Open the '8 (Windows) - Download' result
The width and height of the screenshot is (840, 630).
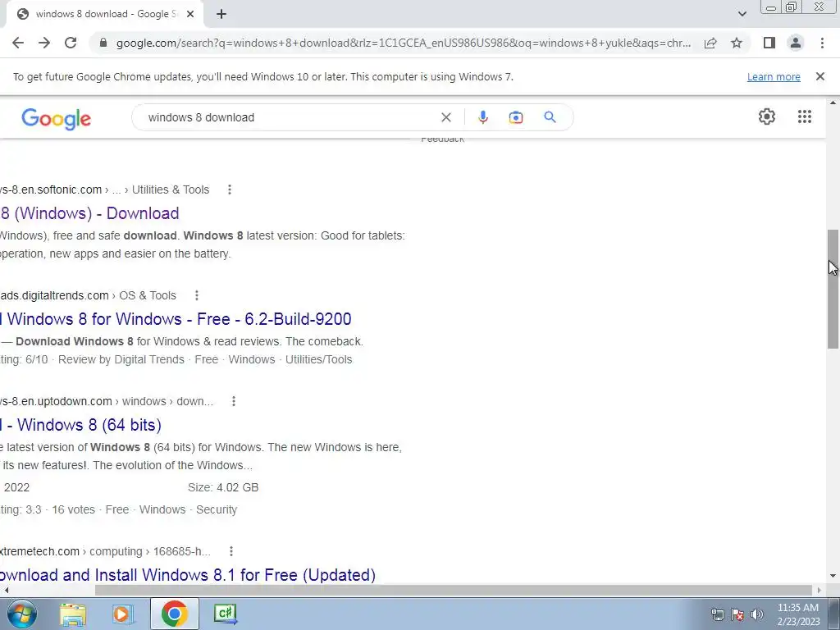pos(89,213)
